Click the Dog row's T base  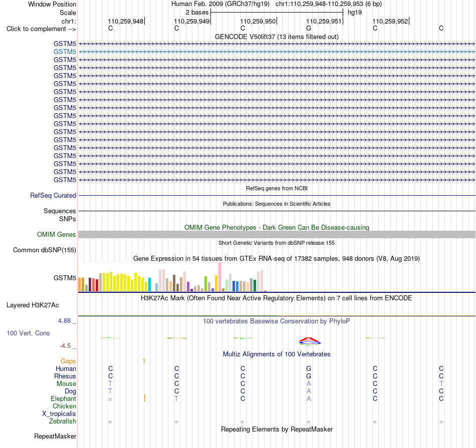point(110,391)
